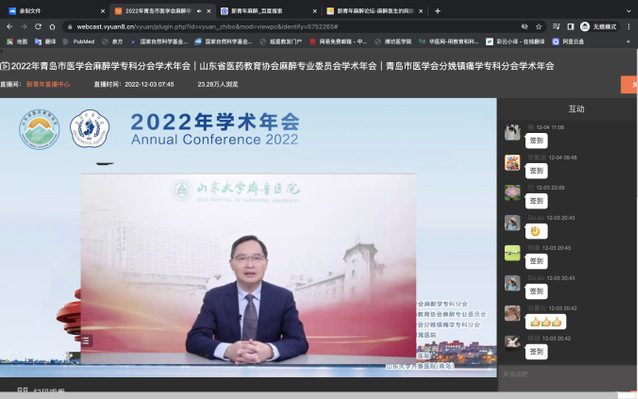This screenshot has width=638, height=399.
Task: Open the 新青年直播中心 link
Action: pos(48,84)
